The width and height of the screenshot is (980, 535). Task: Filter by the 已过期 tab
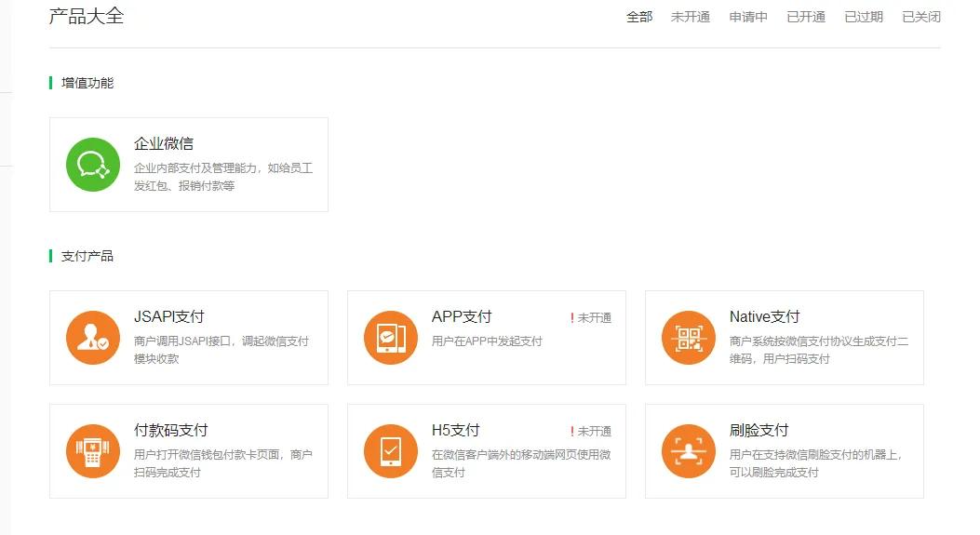coord(864,17)
